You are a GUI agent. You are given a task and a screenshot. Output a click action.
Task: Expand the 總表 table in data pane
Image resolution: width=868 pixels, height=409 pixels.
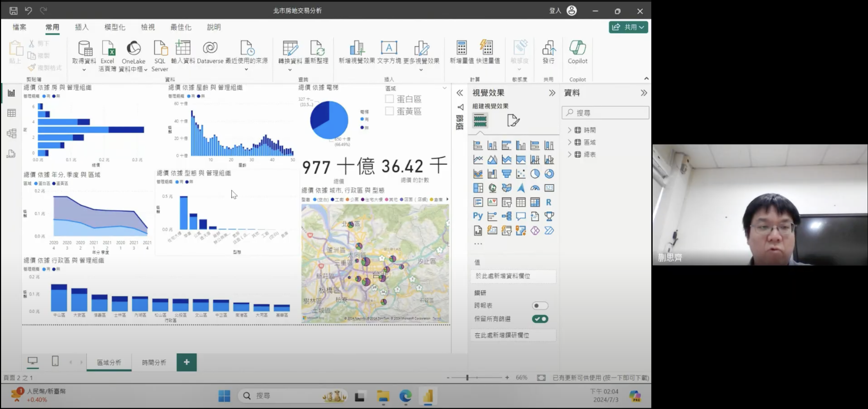[570, 155]
